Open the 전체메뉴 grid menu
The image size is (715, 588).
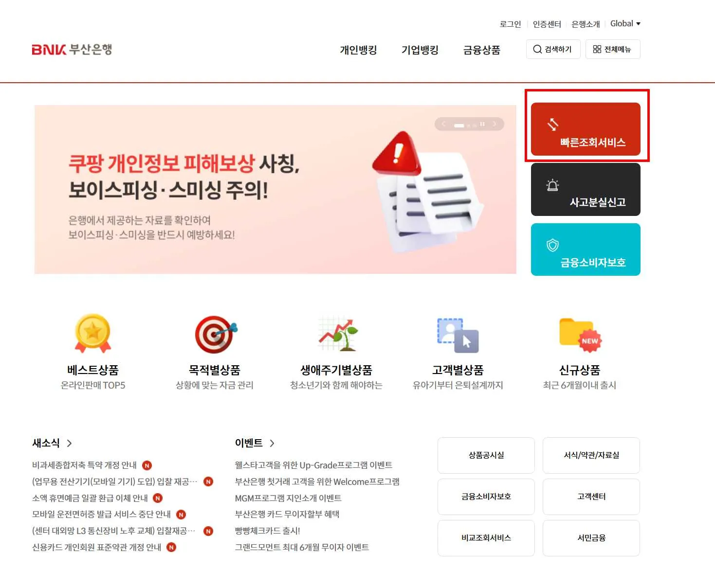[612, 49]
